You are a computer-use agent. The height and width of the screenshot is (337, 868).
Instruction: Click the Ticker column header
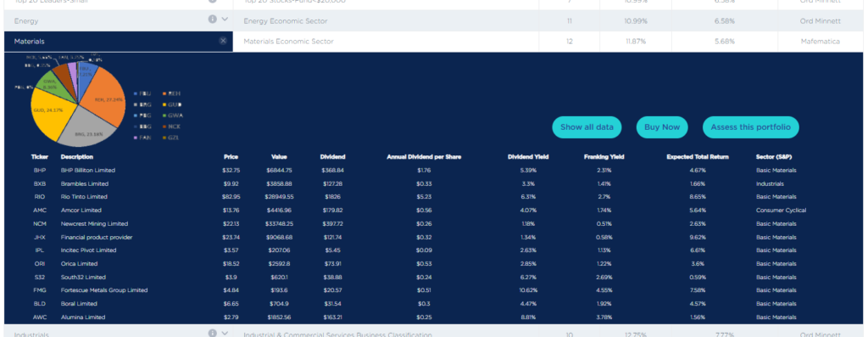pos(40,157)
